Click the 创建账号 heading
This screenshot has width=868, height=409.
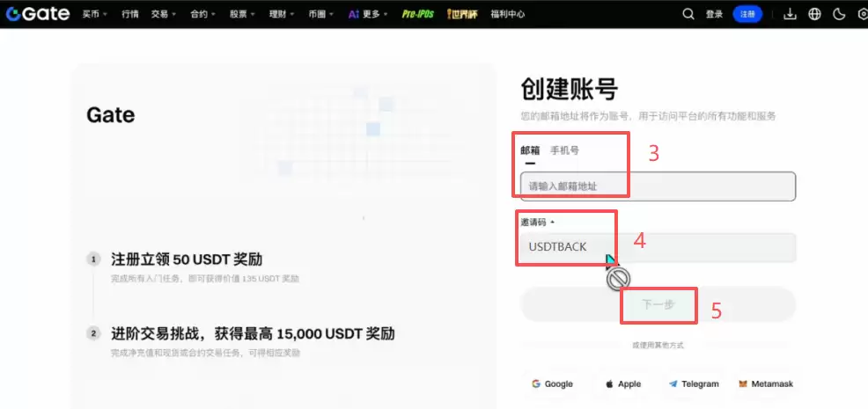click(x=569, y=90)
